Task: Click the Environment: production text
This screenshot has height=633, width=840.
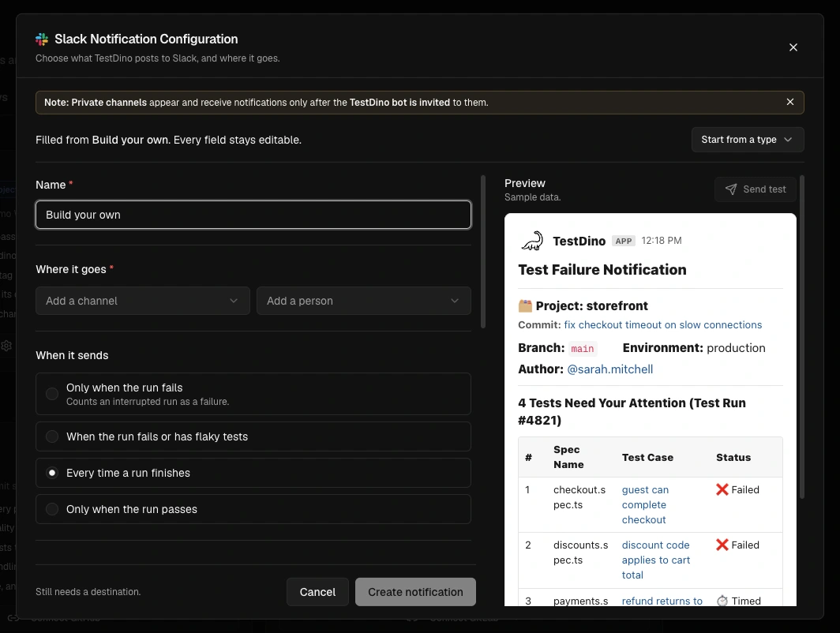Action: point(694,348)
